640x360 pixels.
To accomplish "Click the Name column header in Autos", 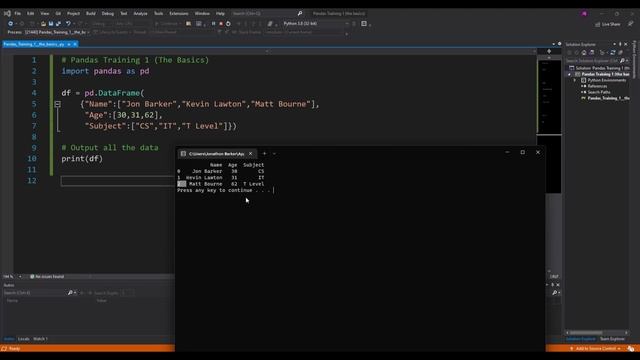I will click(x=12, y=300).
